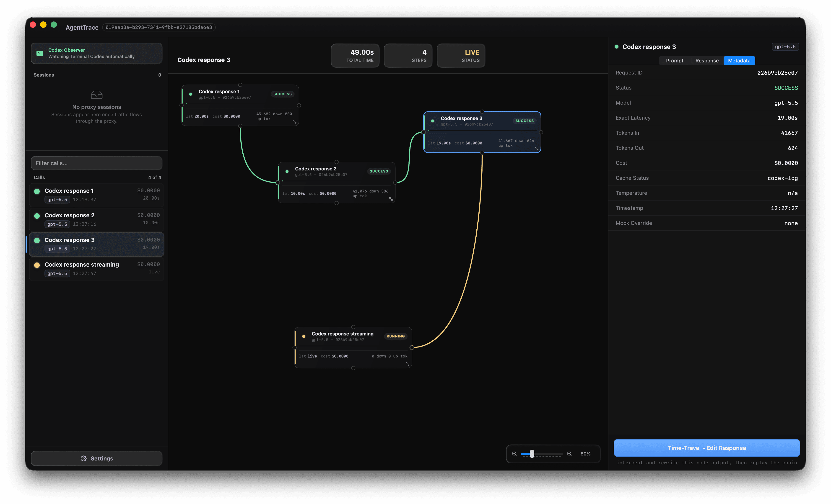831x504 pixels.
Task: Click Request ID value 026b9cb25e07
Action: pyautogui.click(x=777, y=73)
